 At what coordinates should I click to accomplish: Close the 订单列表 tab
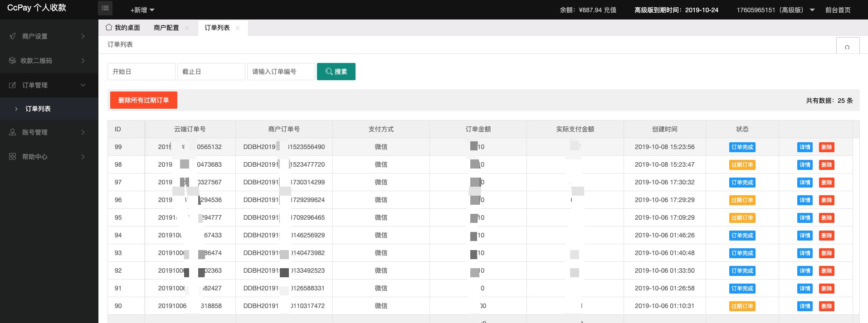click(x=238, y=28)
